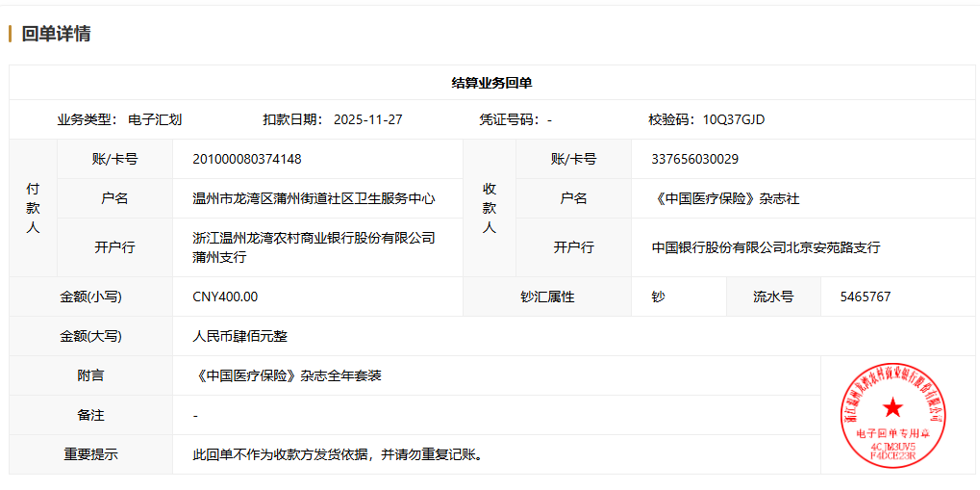This screenshot has height=490, width=980.
Task: Click the verification code 10Q37GJD
Action: [x=734, y=119]
